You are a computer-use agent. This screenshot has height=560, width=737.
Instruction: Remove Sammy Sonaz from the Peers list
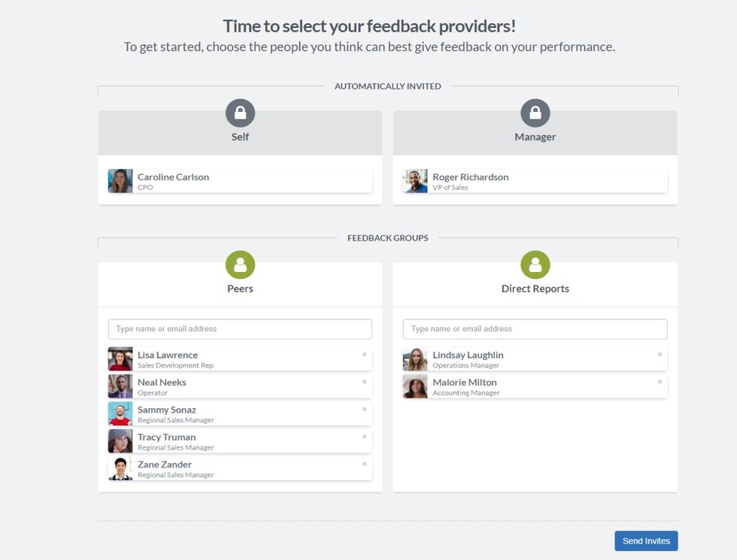(364, 409)
